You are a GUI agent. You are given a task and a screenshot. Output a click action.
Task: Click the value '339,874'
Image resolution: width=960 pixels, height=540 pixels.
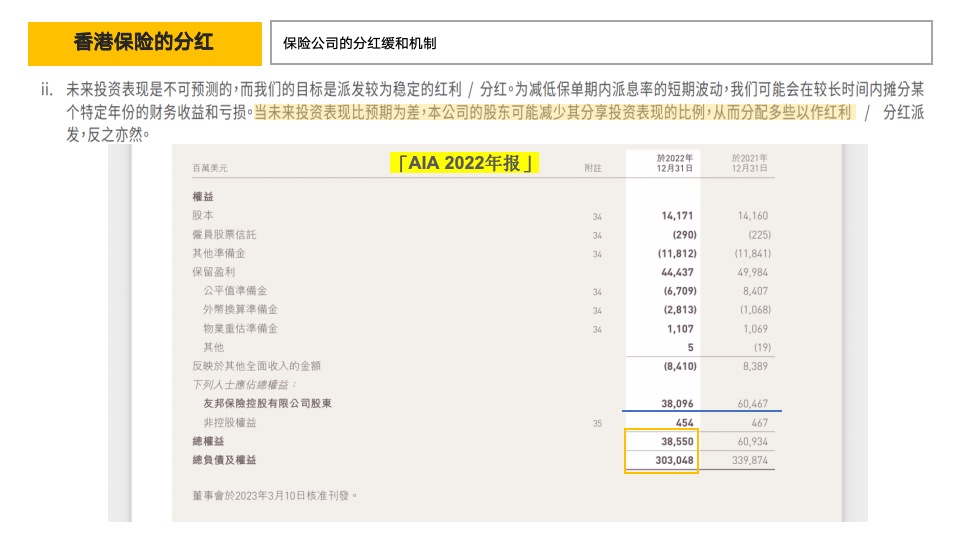coord(749,460)
